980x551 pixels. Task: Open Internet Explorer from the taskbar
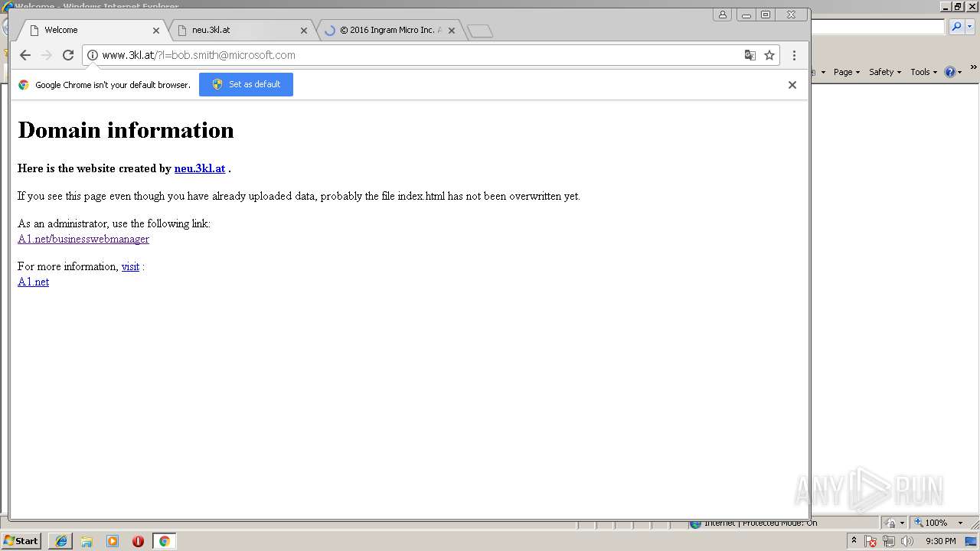[x=60, y=541]
